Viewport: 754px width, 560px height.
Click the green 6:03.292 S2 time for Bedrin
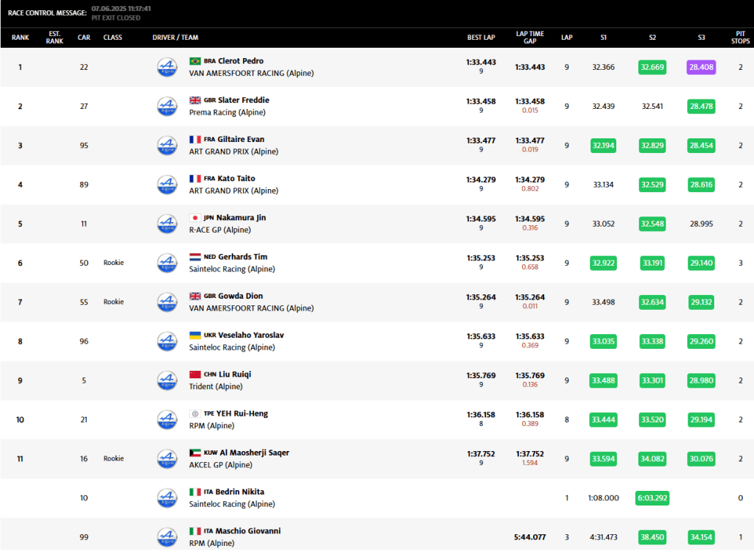coord(652,498)
